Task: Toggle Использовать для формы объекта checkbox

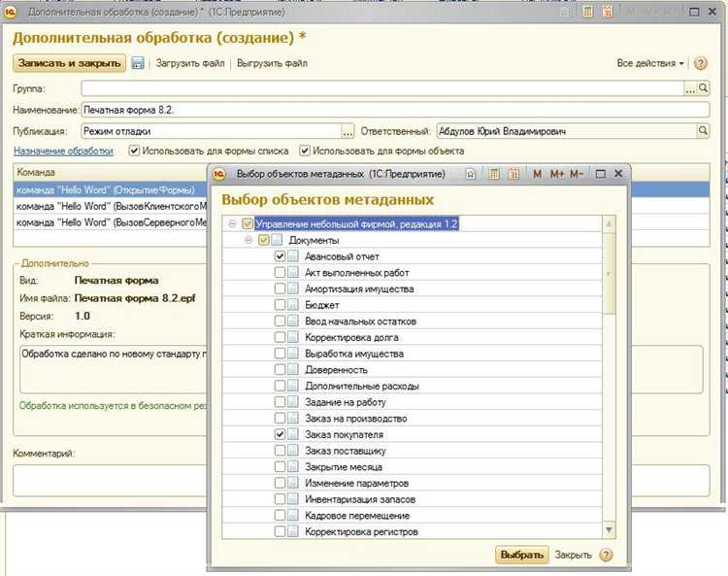Action: [305, 151]
